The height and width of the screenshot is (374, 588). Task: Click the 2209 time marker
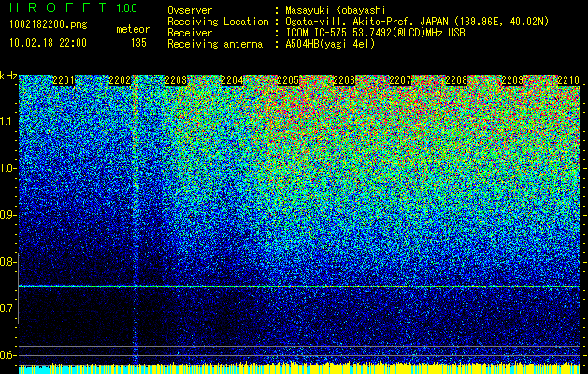tap(512, 80)
